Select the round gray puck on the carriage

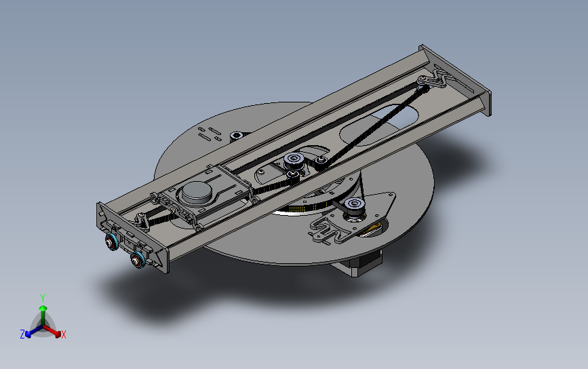tap(197, 192)
